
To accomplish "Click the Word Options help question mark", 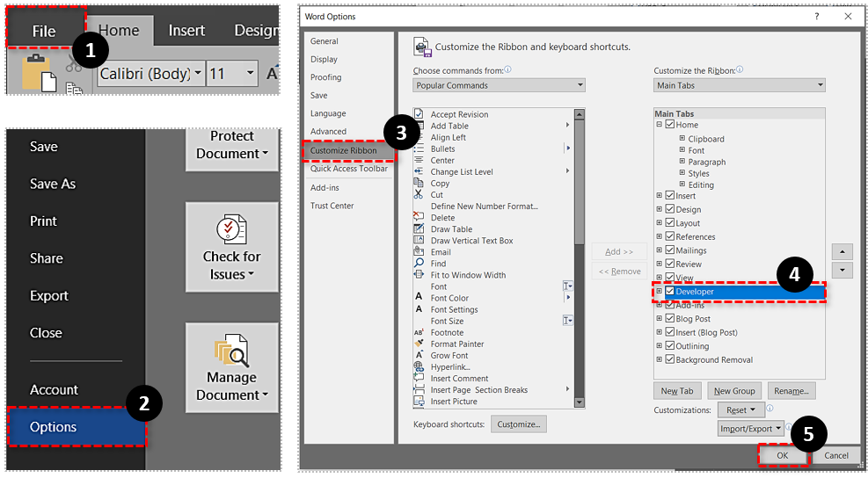I will coord(816,17).
